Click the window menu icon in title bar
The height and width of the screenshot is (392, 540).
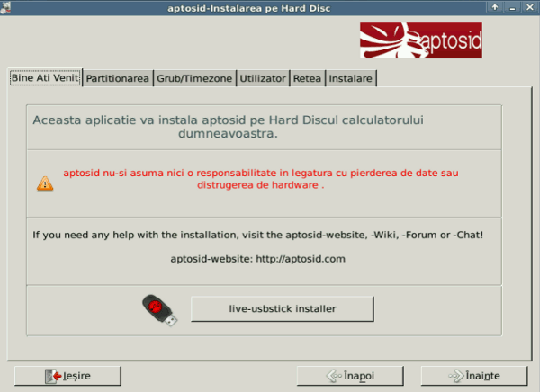(x=5, y=7)
